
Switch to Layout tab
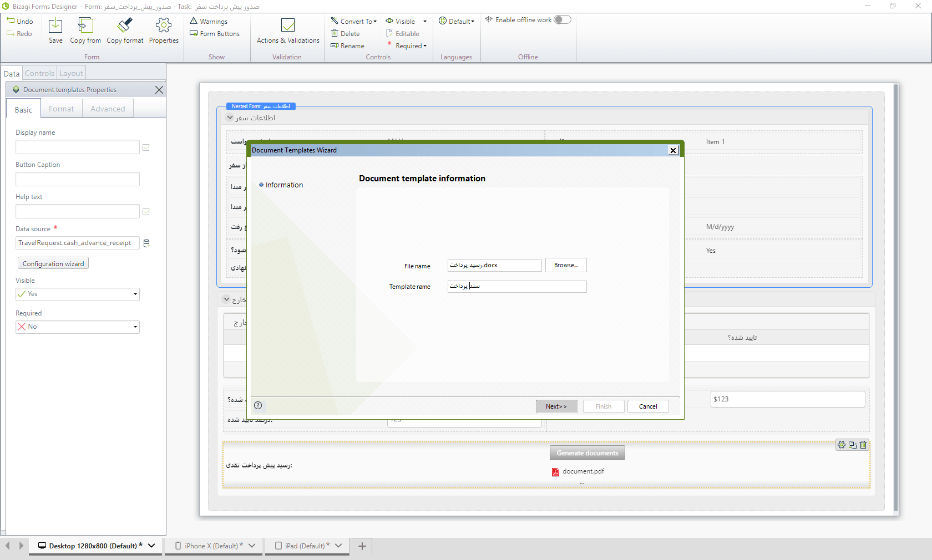click(71, 73)
